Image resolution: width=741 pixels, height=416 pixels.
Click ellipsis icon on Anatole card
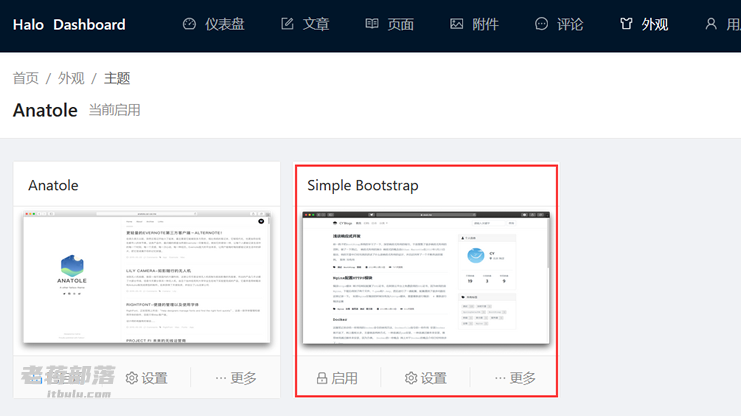[x=221, y=378]
